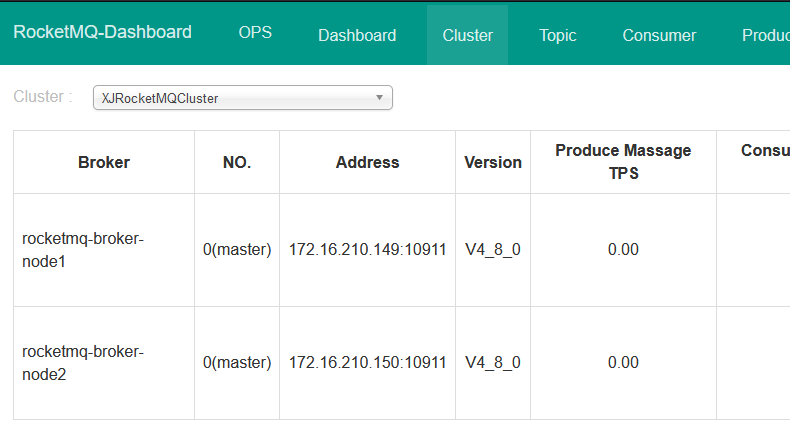Click 0.00 produce TPS for node2
This screenshot has width=790, height=437.
tap(623, 362)
